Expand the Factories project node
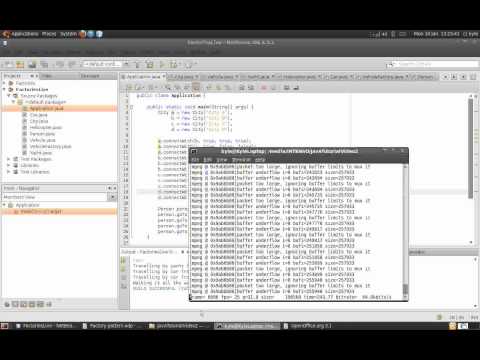Screen dimensions: 480x360 click(4, 83)
